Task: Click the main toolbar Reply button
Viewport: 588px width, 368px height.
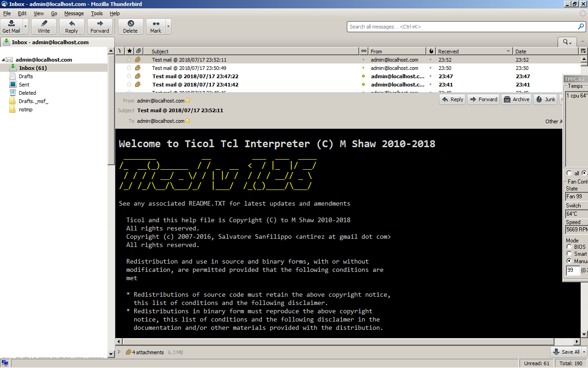Action: pyautogui.click(x=72, y=27)
